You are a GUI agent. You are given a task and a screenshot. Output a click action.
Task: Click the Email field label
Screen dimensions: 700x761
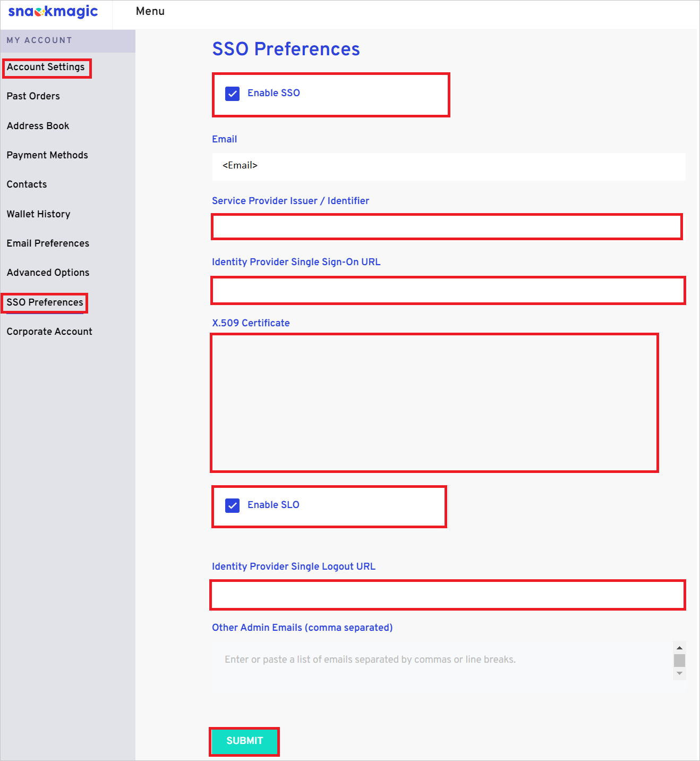(x=225, y=139)
